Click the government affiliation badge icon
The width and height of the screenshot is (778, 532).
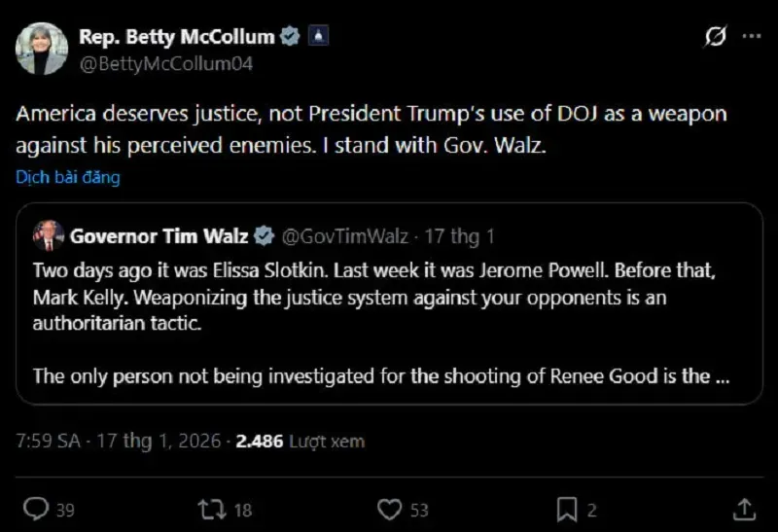pos(317,37)
